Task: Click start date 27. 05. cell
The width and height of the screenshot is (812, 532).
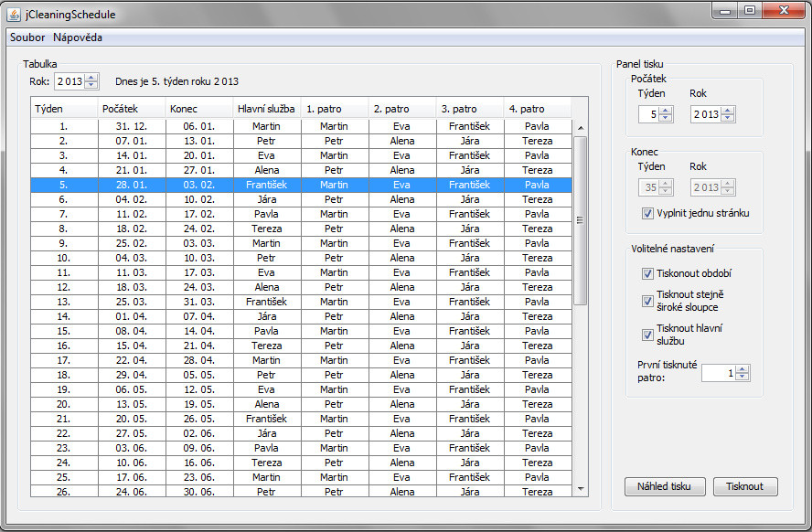Action: point(132,433)
